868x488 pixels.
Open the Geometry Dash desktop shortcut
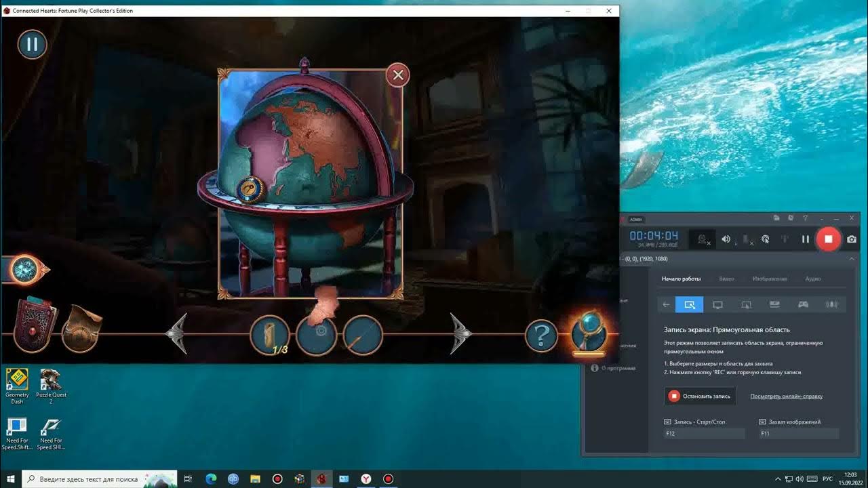pos(17,386)
